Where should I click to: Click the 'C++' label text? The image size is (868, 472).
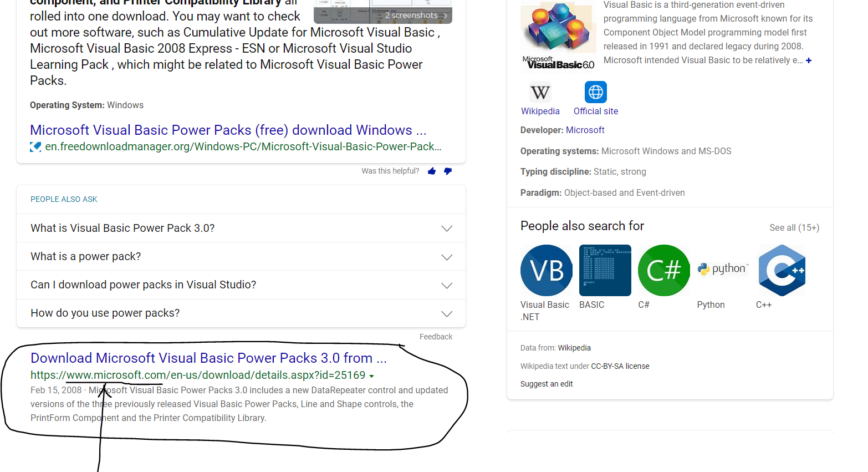coord(764,304)
